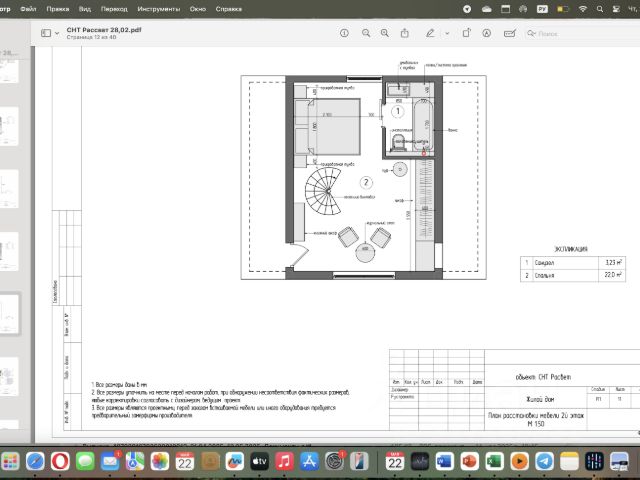The width and height of the screenshot is (640, 480).
Task: Select the currently highlighted page thumbnail in sidebar
Action: 9,314
